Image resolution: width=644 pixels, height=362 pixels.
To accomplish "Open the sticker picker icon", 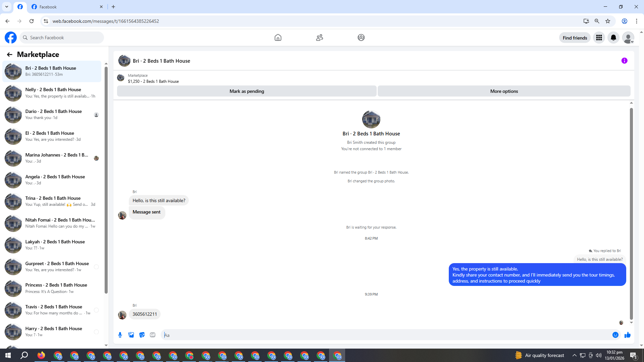I will point(142,335).
